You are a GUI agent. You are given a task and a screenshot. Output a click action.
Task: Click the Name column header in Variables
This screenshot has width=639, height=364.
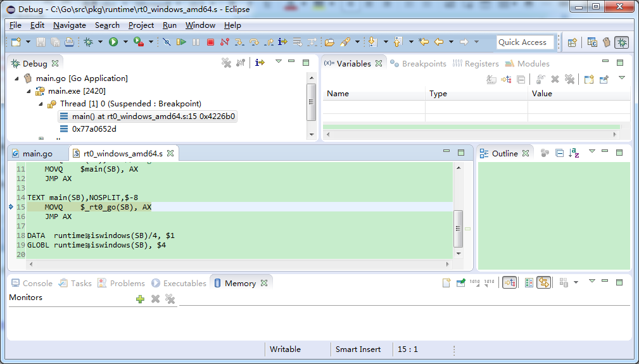[x=374, y=94]
